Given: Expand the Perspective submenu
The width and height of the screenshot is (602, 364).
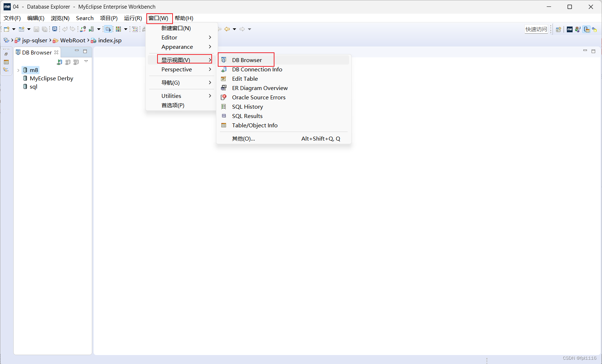Looking at the screenshot, I should (182, 70).
